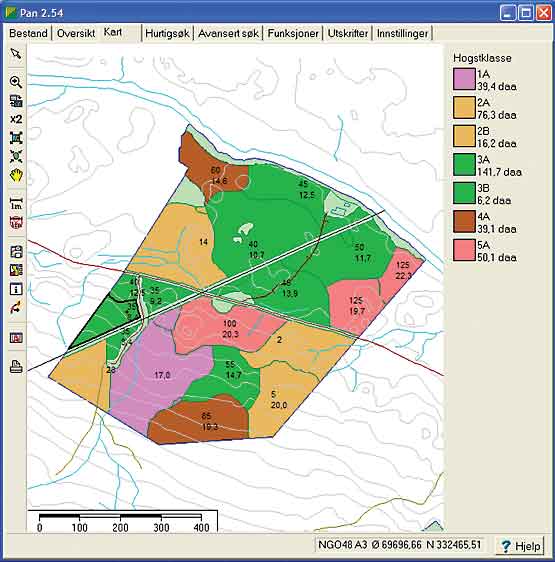Click the Hjelp button
The height and width of the screenshot is (562, 555).
(x=521, y=546)
